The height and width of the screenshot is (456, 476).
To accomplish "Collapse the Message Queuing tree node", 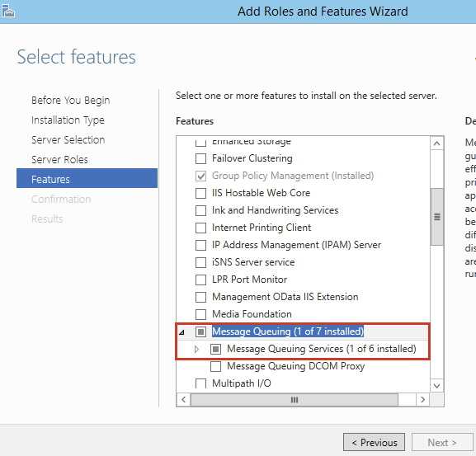I will [x=181, y=332].
